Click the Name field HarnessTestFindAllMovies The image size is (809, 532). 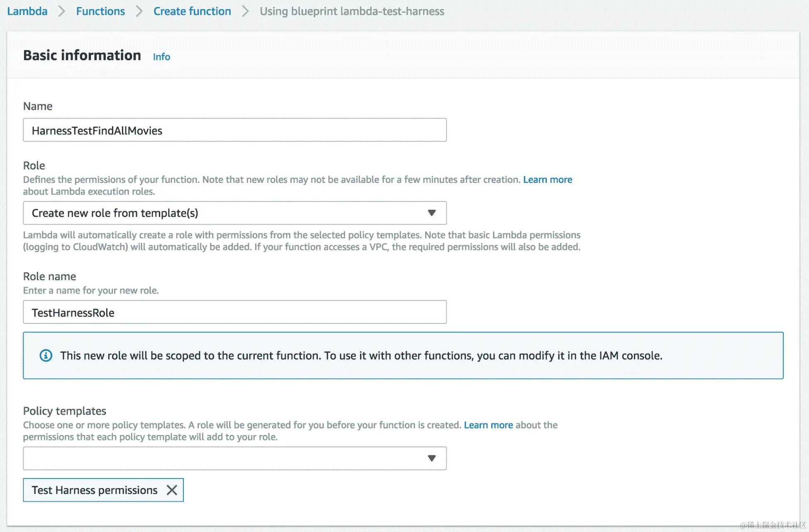[234, 130]
